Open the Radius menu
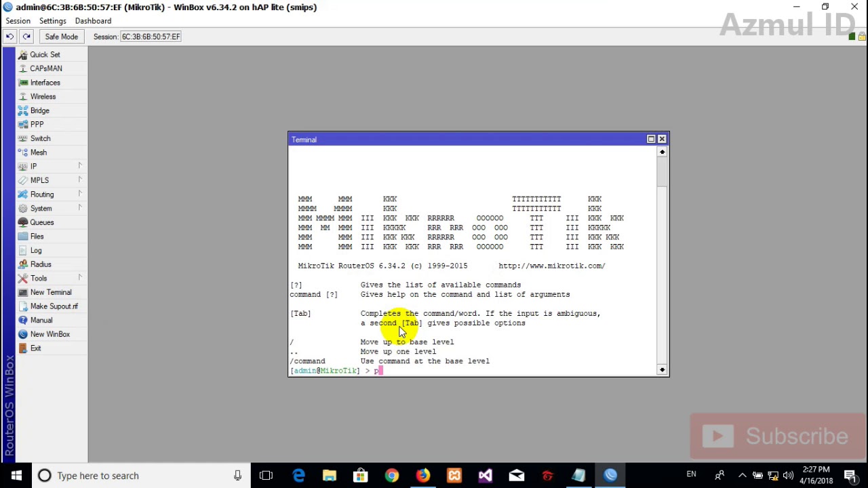This screenshot has width=868, height=488. (x=41, y=264)
